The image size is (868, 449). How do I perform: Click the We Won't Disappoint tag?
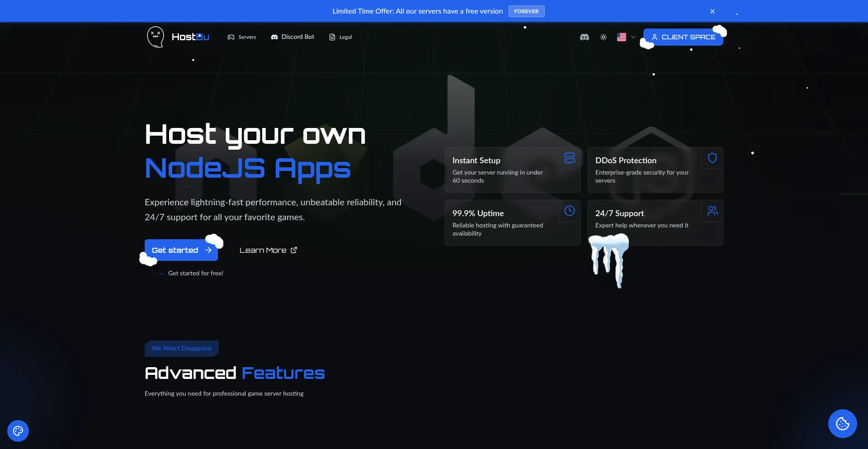click(182, 348)
